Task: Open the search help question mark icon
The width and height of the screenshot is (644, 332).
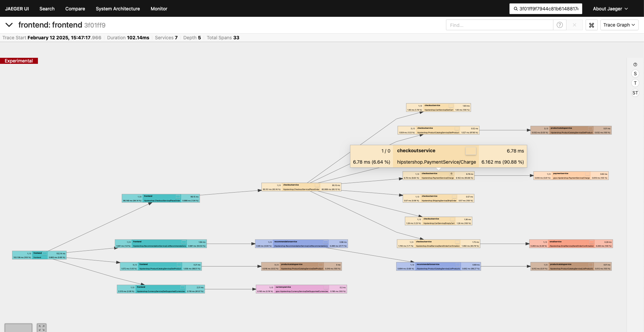Action: (560, 25)
